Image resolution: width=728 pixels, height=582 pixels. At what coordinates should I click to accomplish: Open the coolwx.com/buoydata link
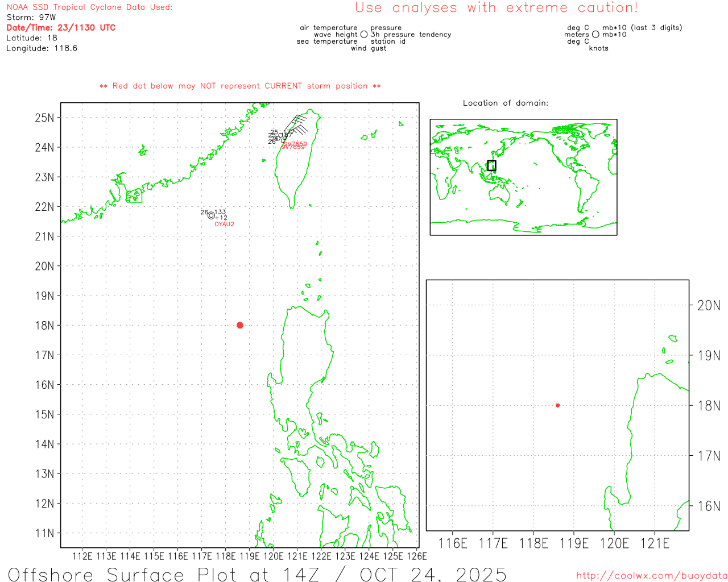[x=651, y=576]
